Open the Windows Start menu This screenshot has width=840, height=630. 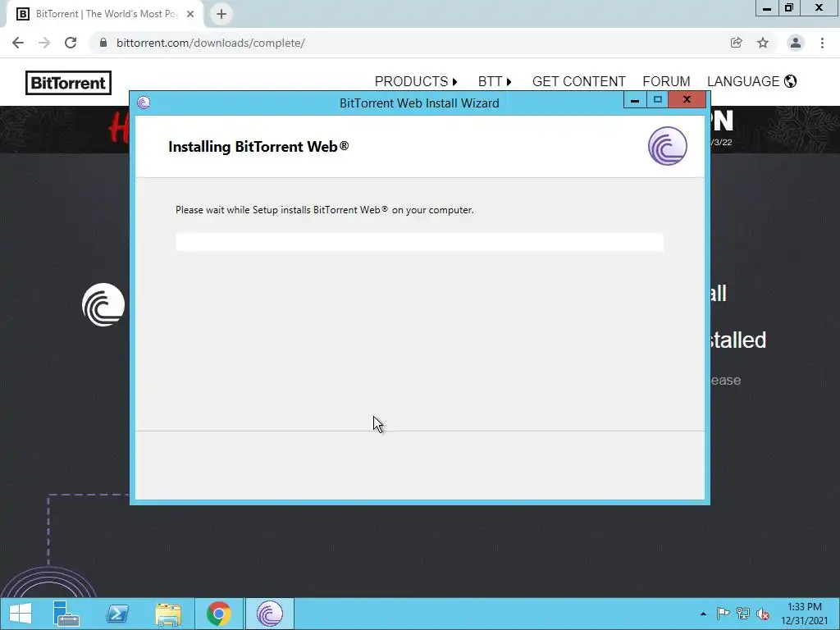pyautogui.click(x=21, y=614)
